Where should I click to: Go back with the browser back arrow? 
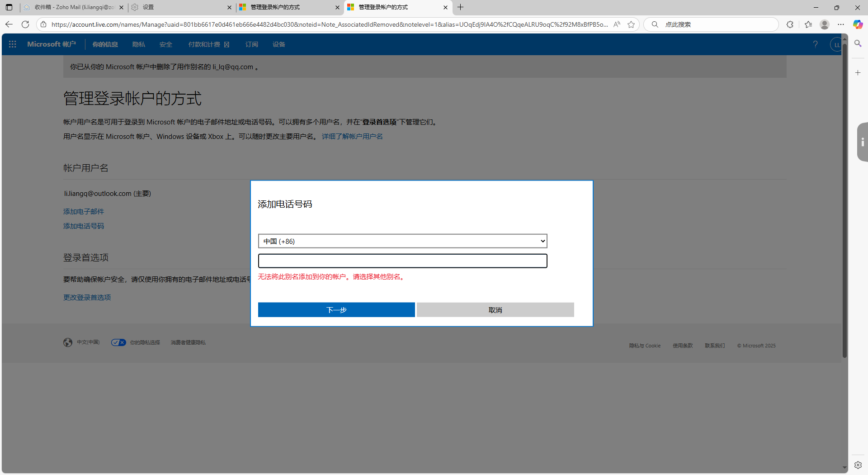point(9,24)
